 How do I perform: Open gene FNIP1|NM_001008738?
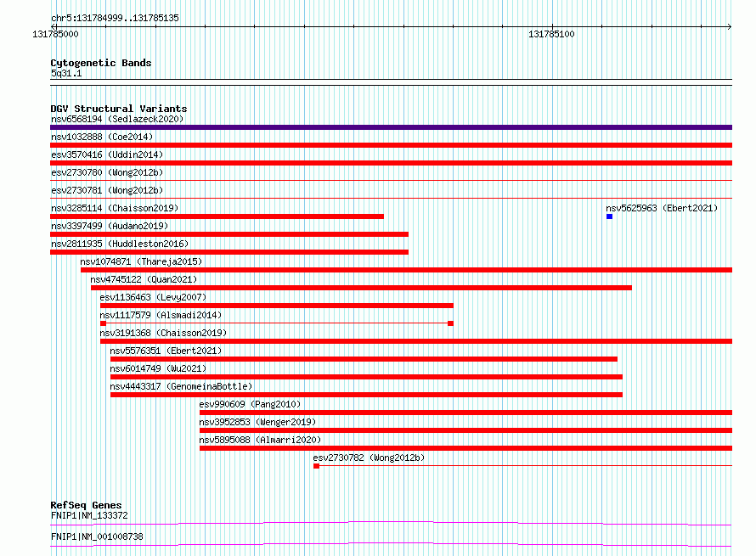[97, 536]
